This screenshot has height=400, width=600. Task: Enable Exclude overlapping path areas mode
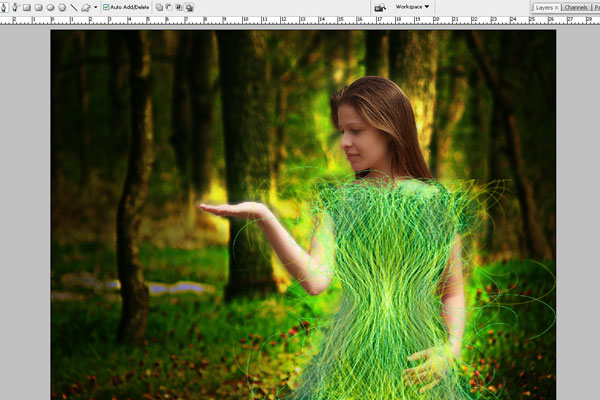click(189, 7)
